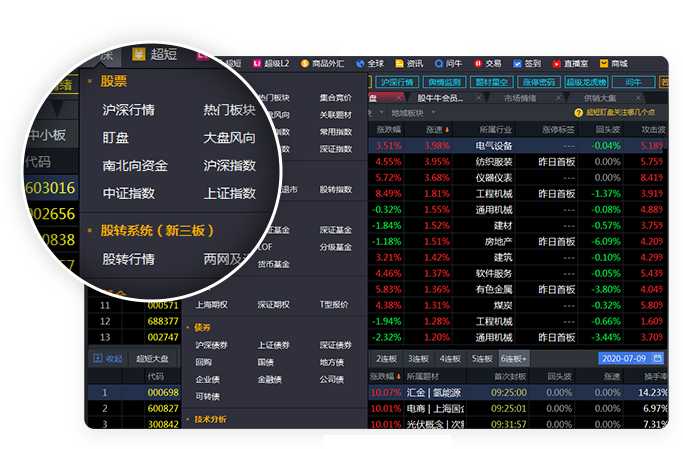The height and width of the screenshot is (449, 683).
Task: Switch to the 股牛牛会员 tab
Action: coord(440,98)
